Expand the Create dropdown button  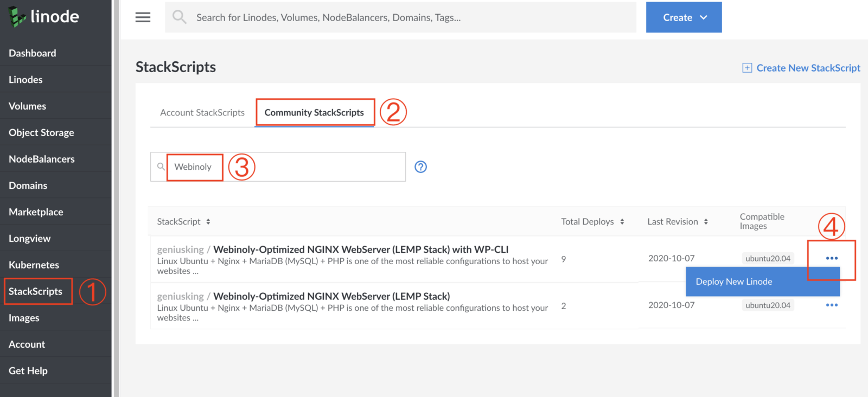pyautogui.click(x=684, y=17)
